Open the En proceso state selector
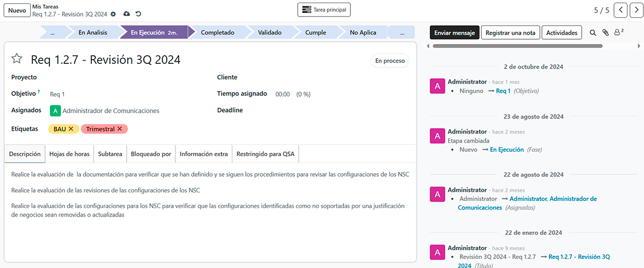 point(390,61)
